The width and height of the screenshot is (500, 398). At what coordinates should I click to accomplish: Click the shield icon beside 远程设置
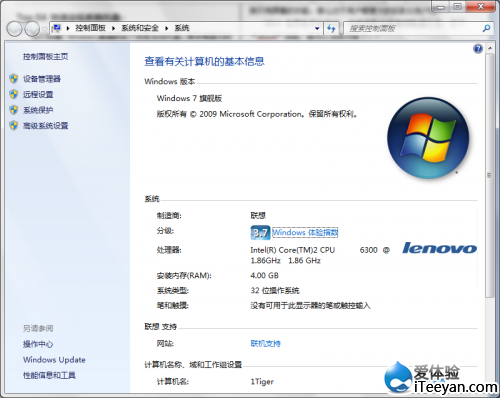pos(14,94)
